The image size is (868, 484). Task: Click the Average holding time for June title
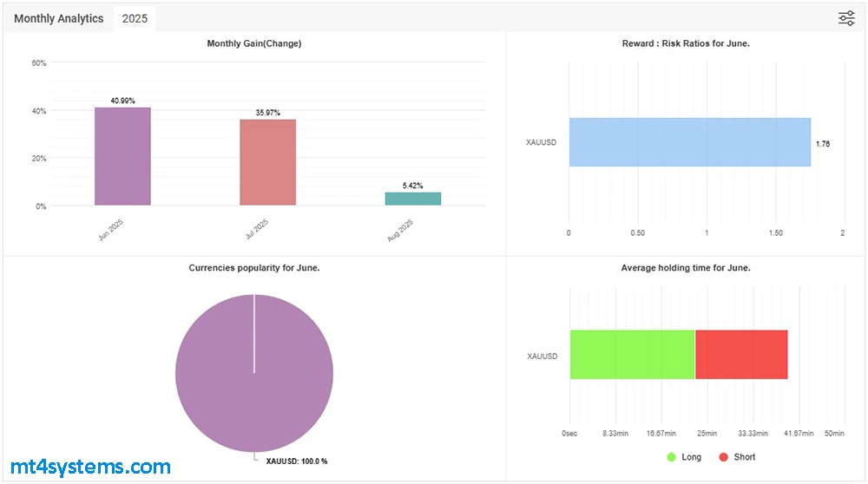686,268
